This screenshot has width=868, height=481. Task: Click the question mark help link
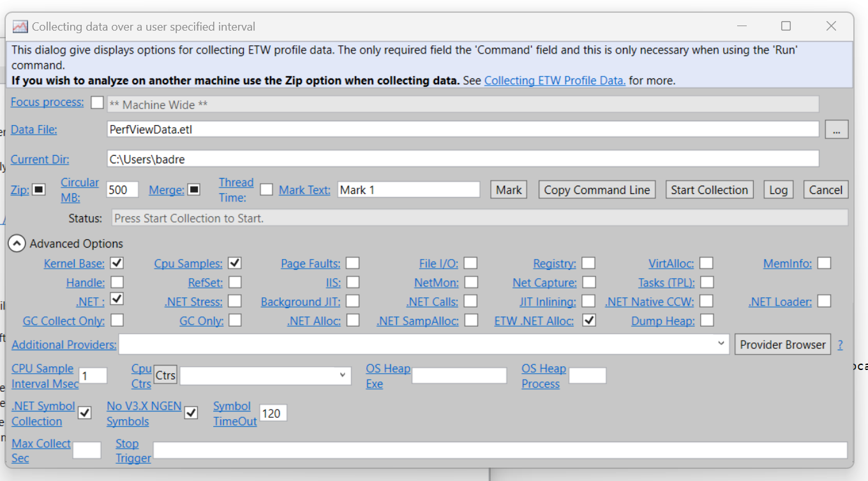pos(840,344)
